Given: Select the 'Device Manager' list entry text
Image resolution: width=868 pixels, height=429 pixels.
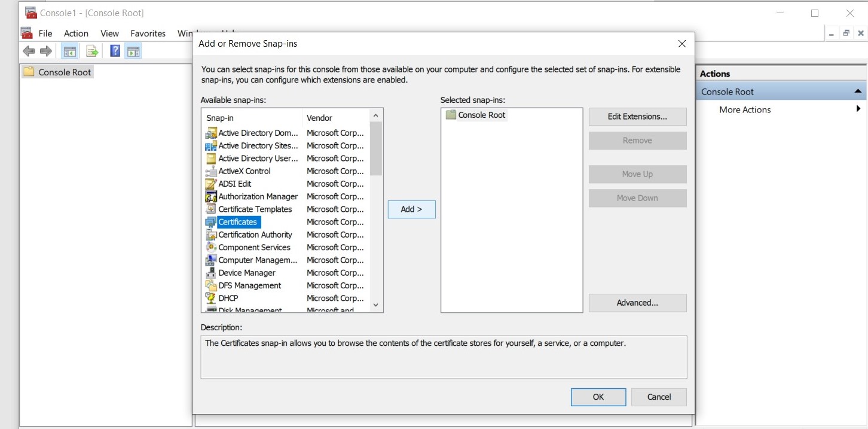Looking at the screenshot, I should [247, 273].
